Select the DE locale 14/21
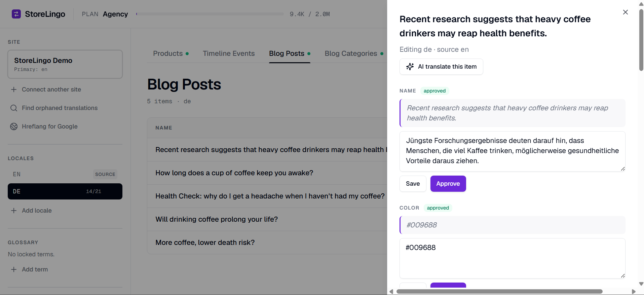Image resolution: width=644 pixels, height=295 pixels. [65, 191]
